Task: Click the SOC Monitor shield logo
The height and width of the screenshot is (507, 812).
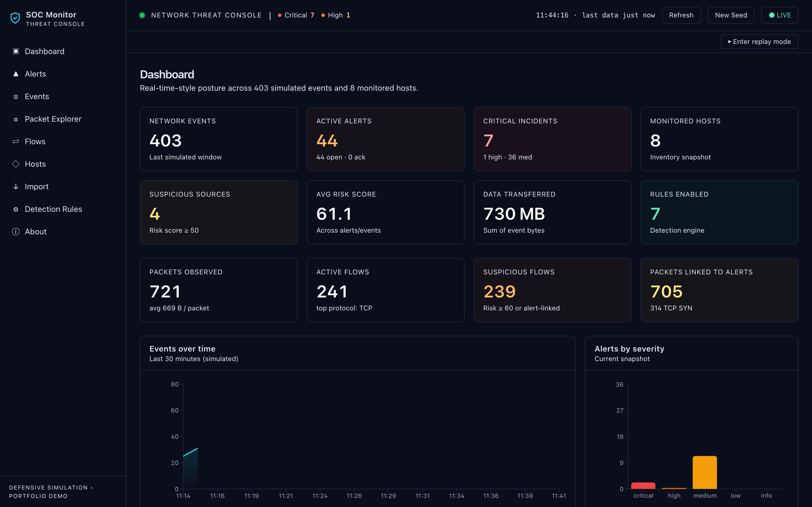Action: click(15, 18)
